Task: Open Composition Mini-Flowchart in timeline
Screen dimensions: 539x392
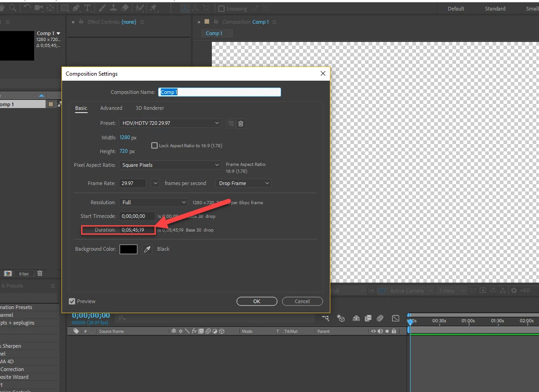Action: (x=325, y=318)
